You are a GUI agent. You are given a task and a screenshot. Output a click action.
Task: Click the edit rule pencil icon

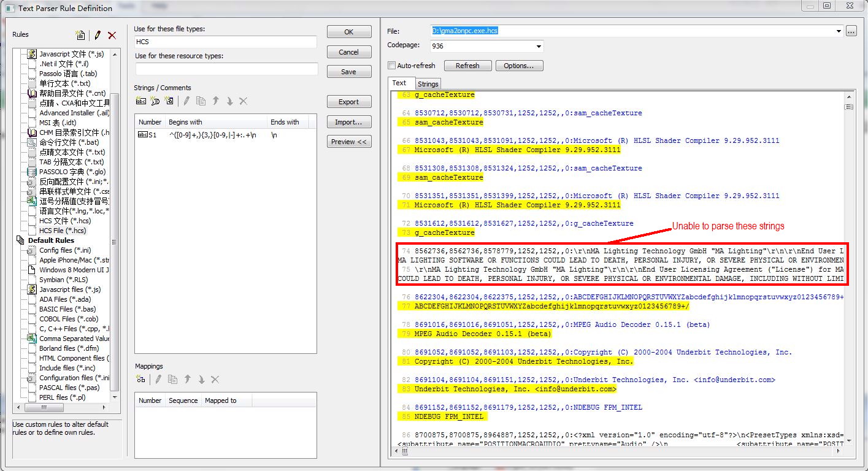point(97,36)
